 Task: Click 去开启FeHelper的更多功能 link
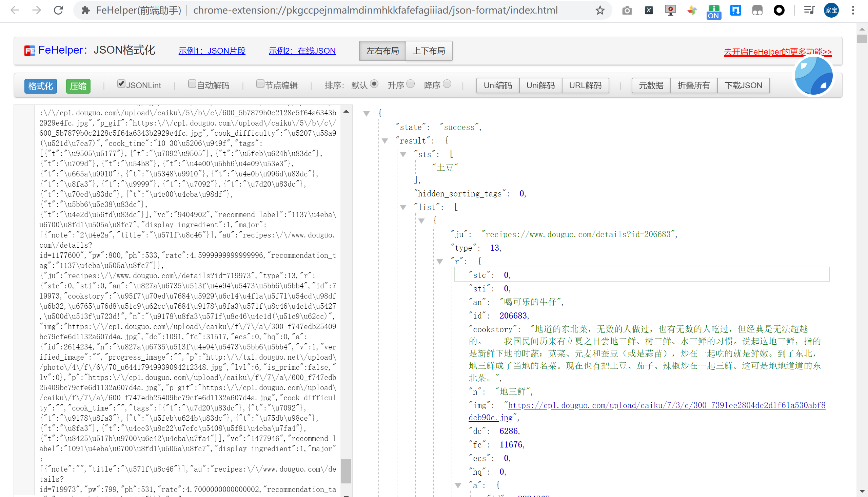click(777, 52)
